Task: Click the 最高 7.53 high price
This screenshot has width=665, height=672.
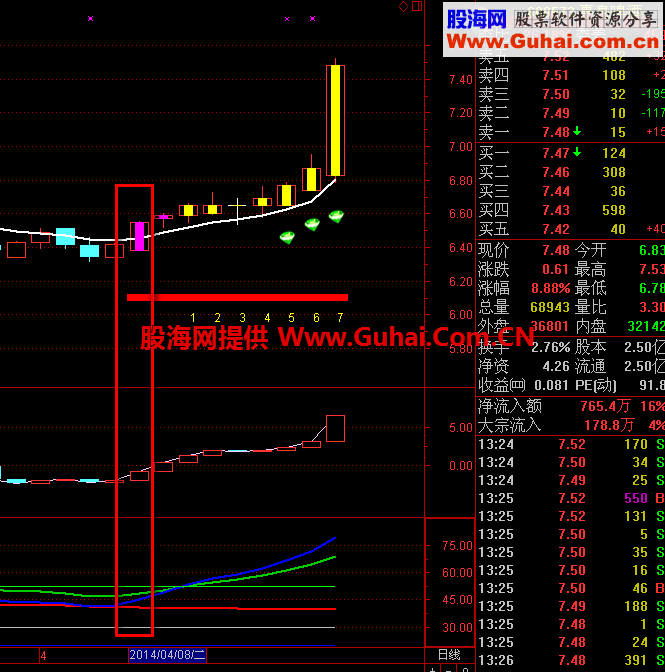Action: (652, 269)
